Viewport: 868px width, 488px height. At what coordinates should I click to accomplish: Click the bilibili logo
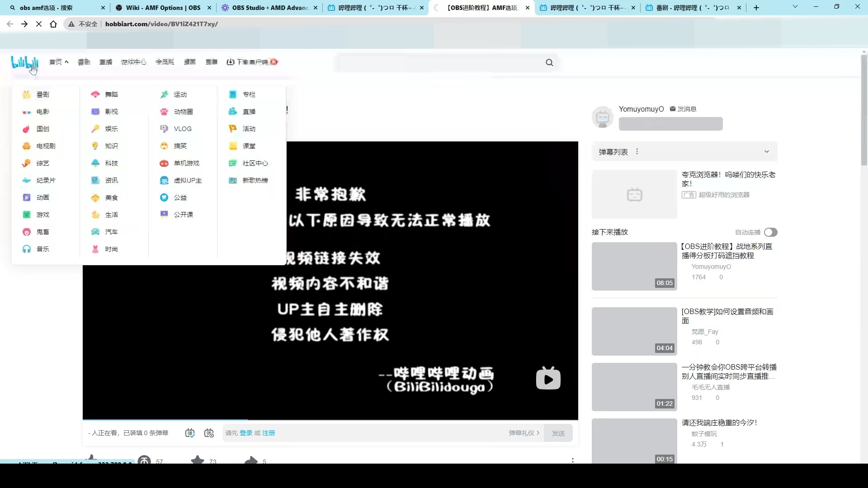(25, 62)
